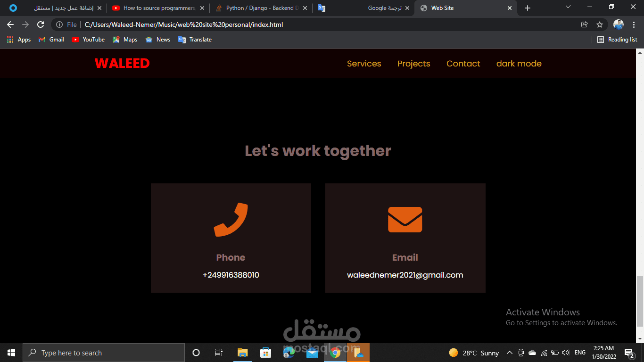Open the taskbar clock and date

603,353
